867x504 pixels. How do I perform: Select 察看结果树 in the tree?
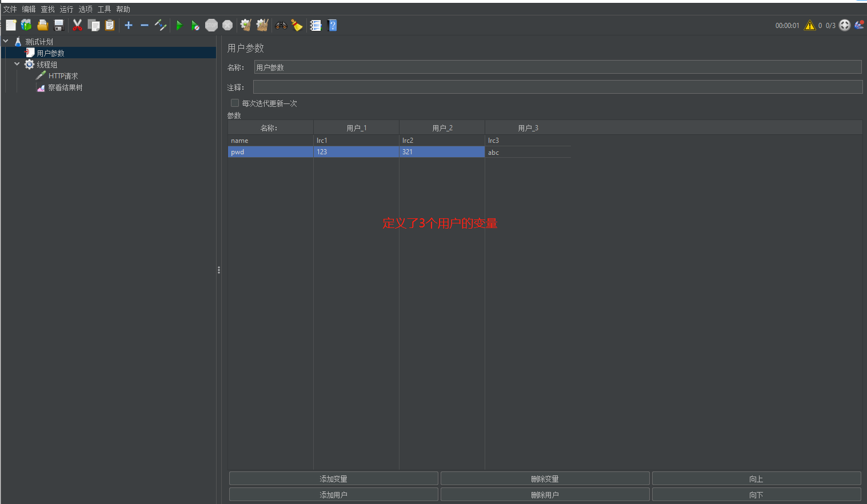click(x=66, y=87)
